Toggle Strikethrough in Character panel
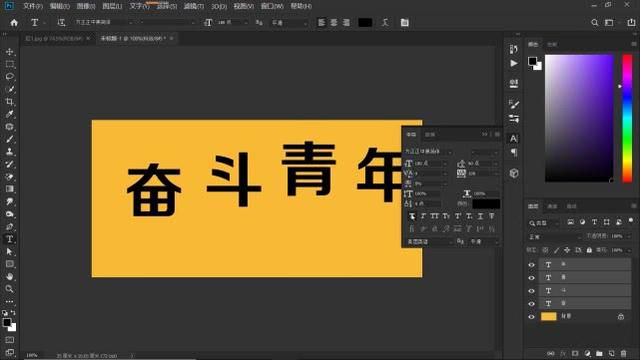 coord(492,216)
